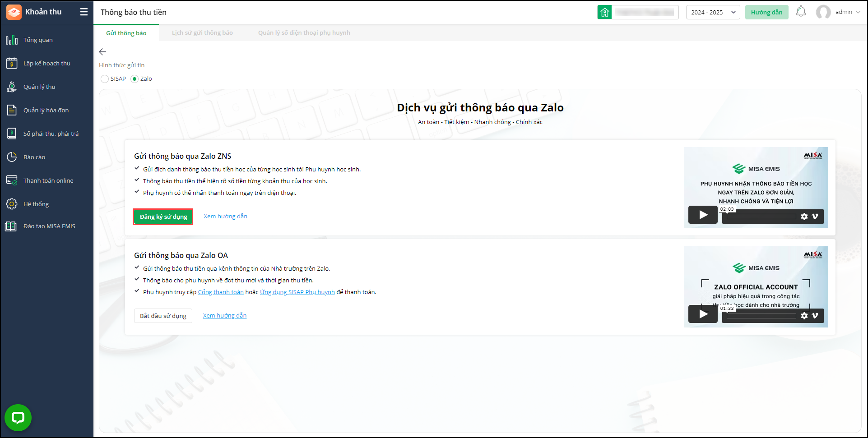The width and height of the screenshot is (868, 438).
Task: Click the 'Hình thức gửi tin' label
Action: tap(122, 65)
